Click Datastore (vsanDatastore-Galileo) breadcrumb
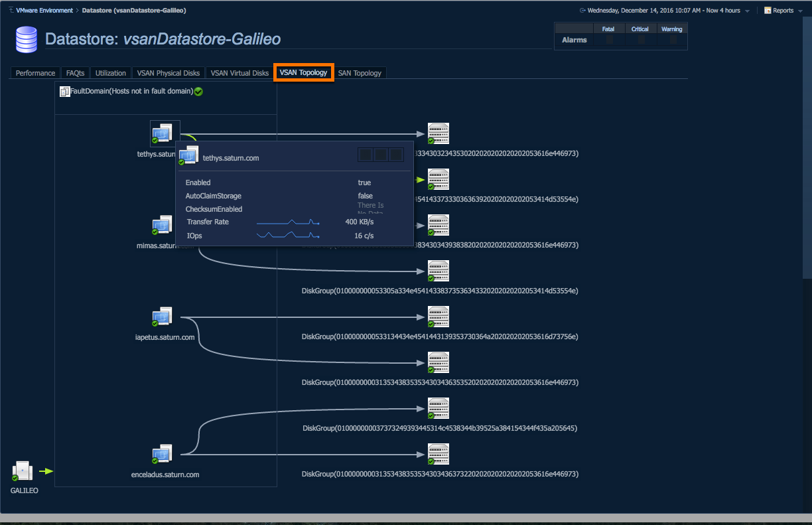 134,11
